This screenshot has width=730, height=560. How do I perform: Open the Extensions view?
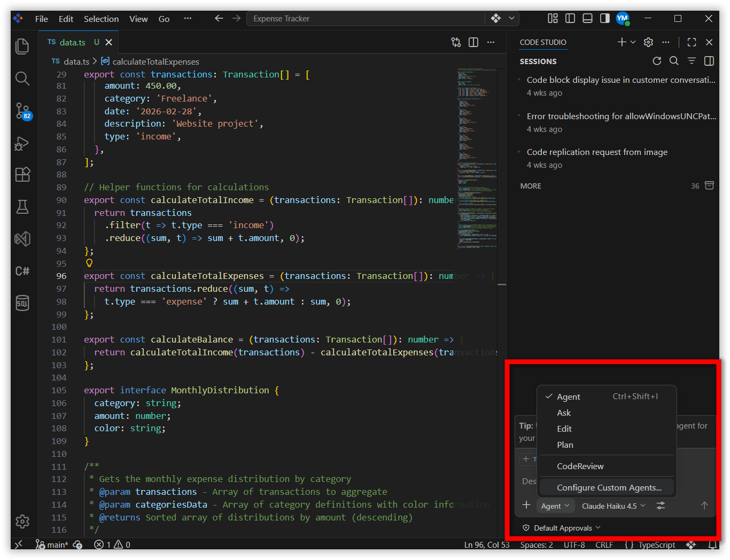(22, 175)
